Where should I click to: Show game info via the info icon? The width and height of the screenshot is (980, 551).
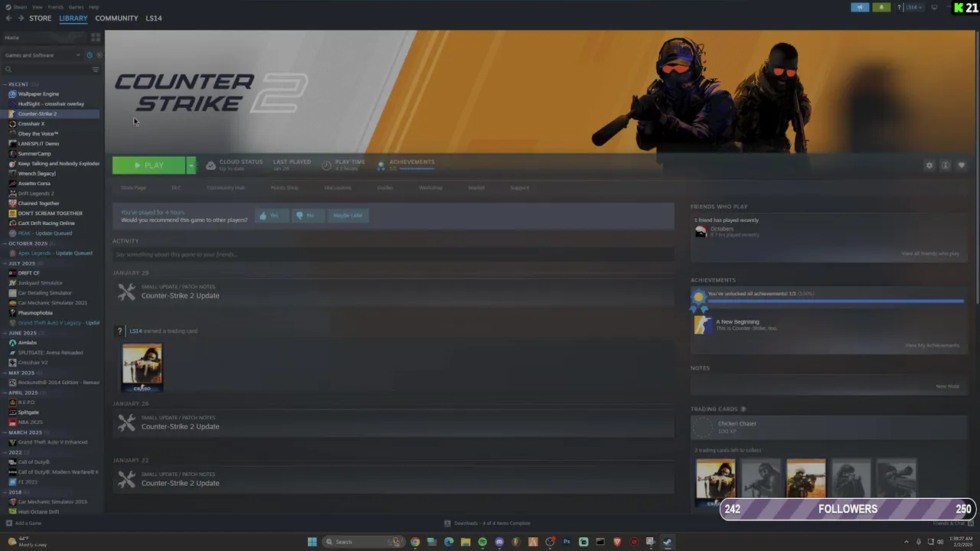pos(946,165)
